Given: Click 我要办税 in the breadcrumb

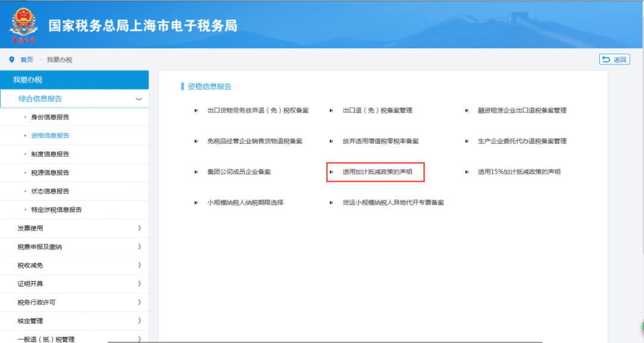Looking at the screenshot, I should 59,60.
